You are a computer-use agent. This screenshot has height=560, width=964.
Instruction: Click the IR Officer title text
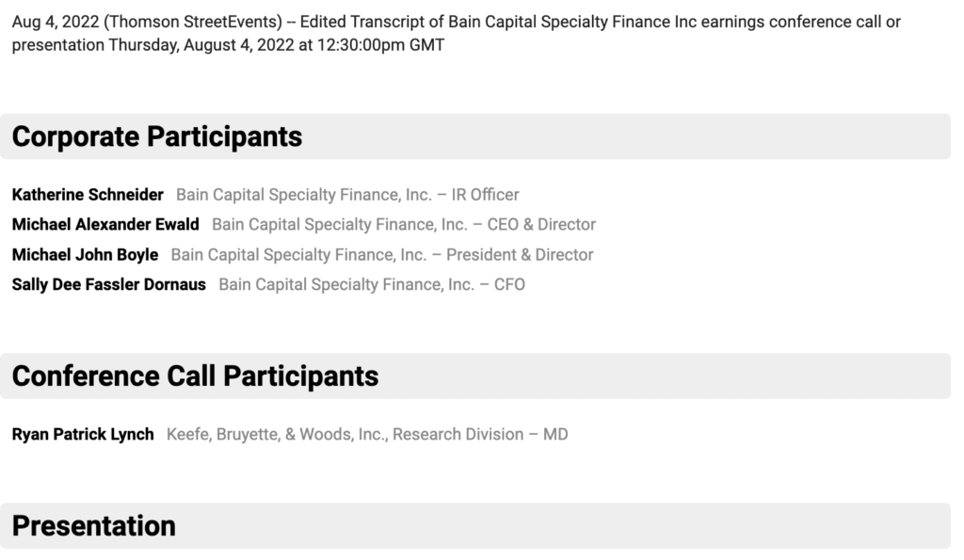[485, 195]
